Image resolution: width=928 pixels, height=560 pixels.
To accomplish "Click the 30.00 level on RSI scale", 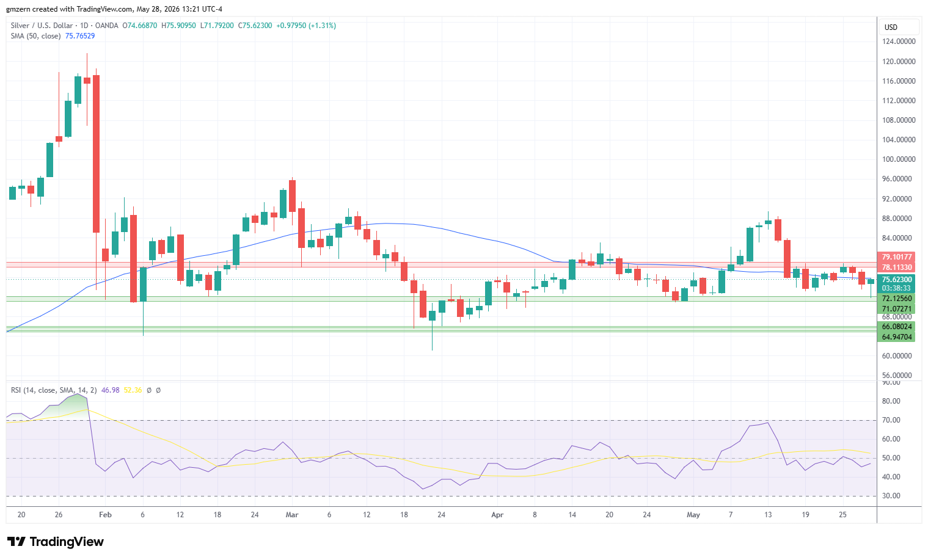I will click(891, 496).
